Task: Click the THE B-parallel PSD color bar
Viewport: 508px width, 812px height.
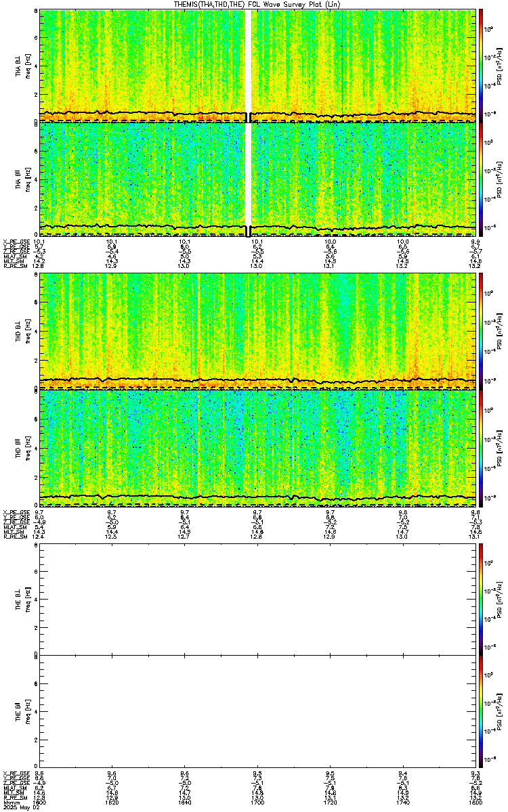Action: click(x=481, y=712)
